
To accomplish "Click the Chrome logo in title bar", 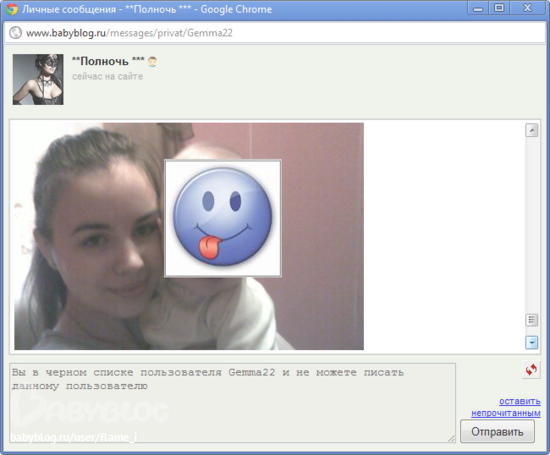I will click(12, 9).
